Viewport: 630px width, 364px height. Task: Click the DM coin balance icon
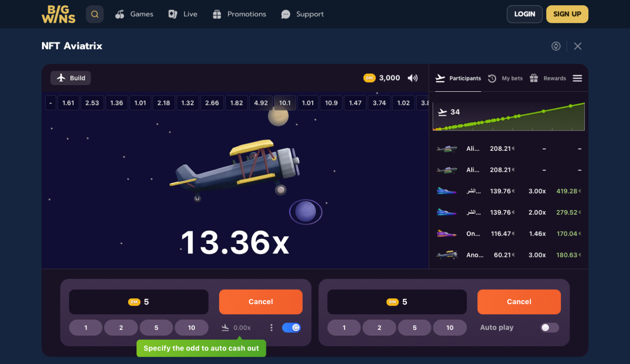pos(369,78)
